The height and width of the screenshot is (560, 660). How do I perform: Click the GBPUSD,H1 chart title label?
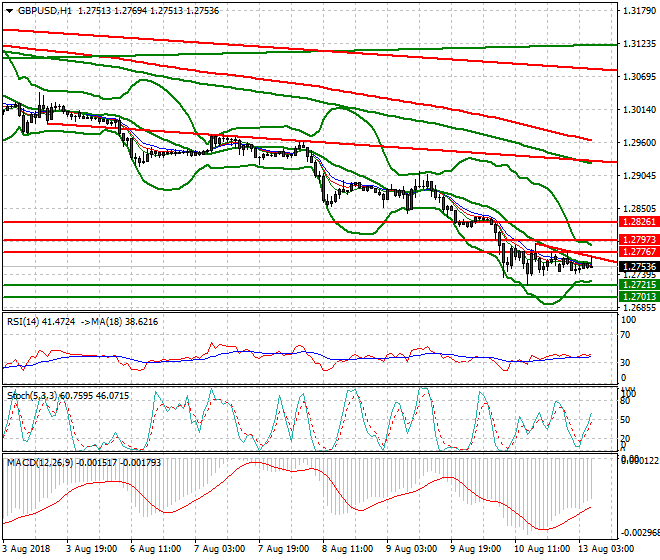point(44,9)
